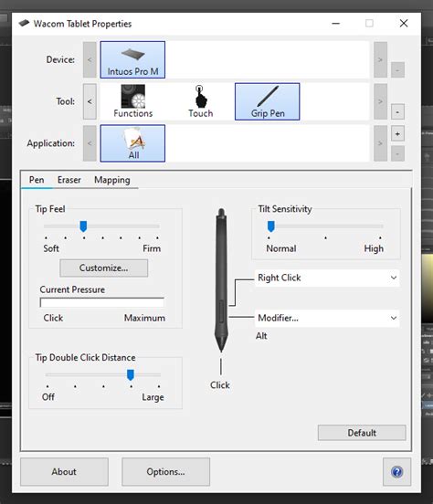This screenshot has width=433, height=504.
Task: Click the Tip Double Click Distance slider handle
Action: coord(131,374)
